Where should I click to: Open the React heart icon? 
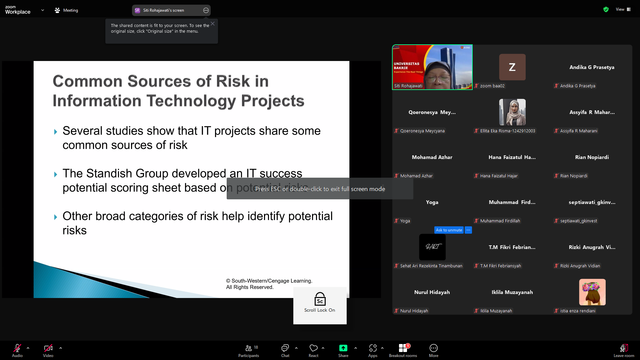click(x=313, y=348)
